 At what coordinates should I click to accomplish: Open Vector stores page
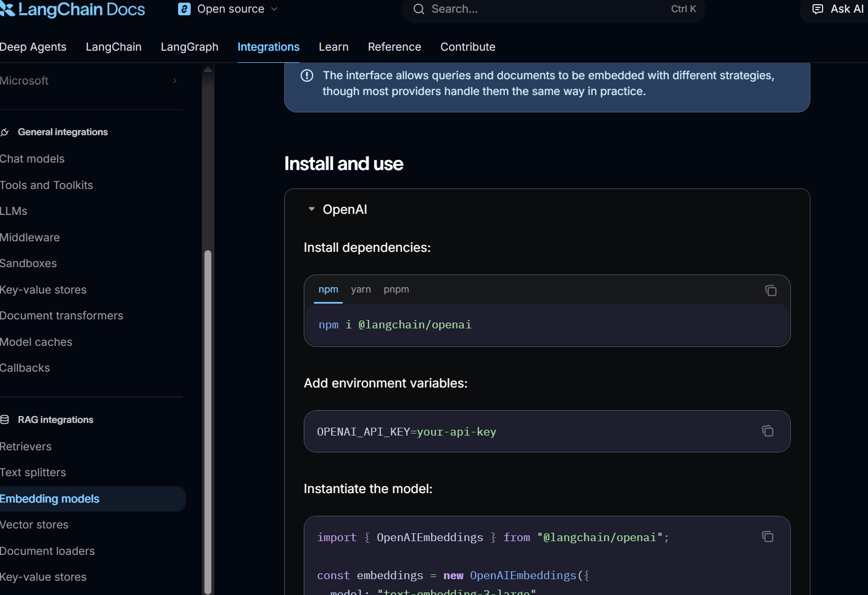click(34, 525)
